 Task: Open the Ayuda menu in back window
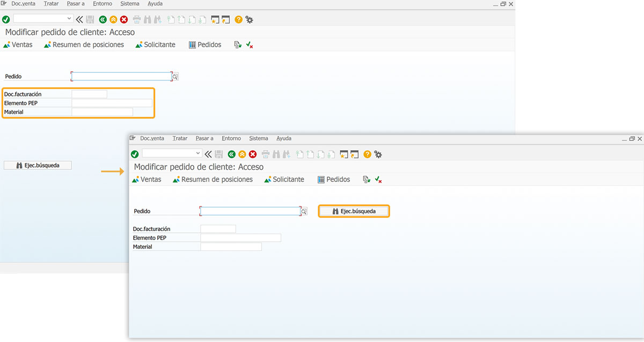pos(155,4)
